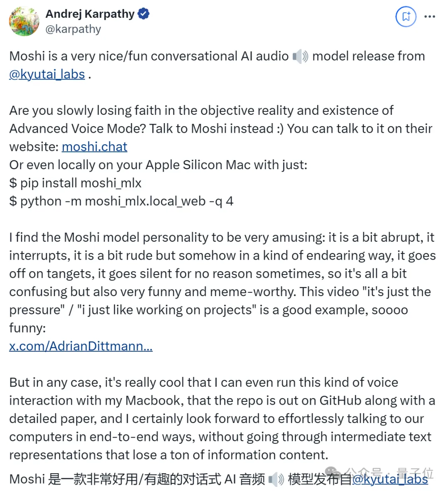Image resolution: width=448 pixels, height=491 pixels.
Task: Open the @kyutai_labs mention in the first paragraph
Action: [47, 75]
